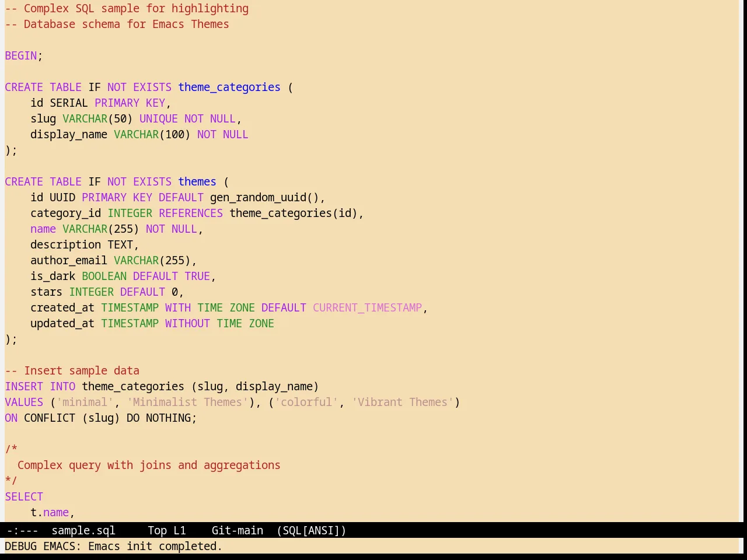Click the SERIAL type on id line
747x560 pixels.
(69, 103)
